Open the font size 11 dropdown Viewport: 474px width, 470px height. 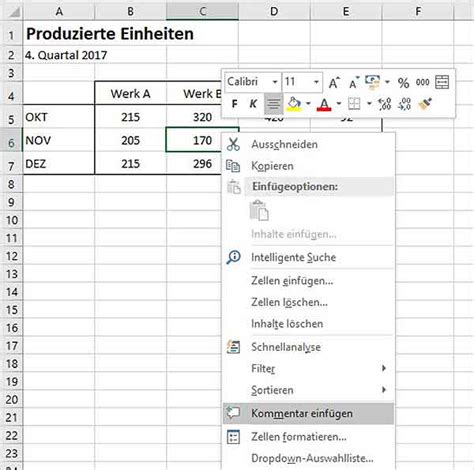pyautogui.click(x=316, y=82)
